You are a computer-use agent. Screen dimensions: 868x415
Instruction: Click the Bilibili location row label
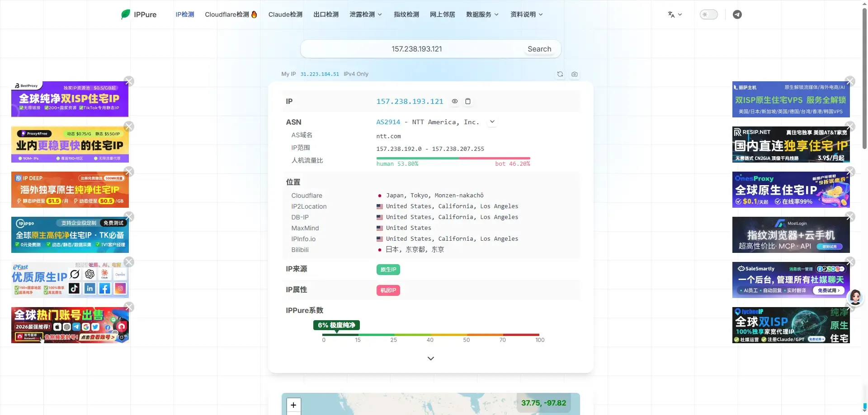click(300, 250)
